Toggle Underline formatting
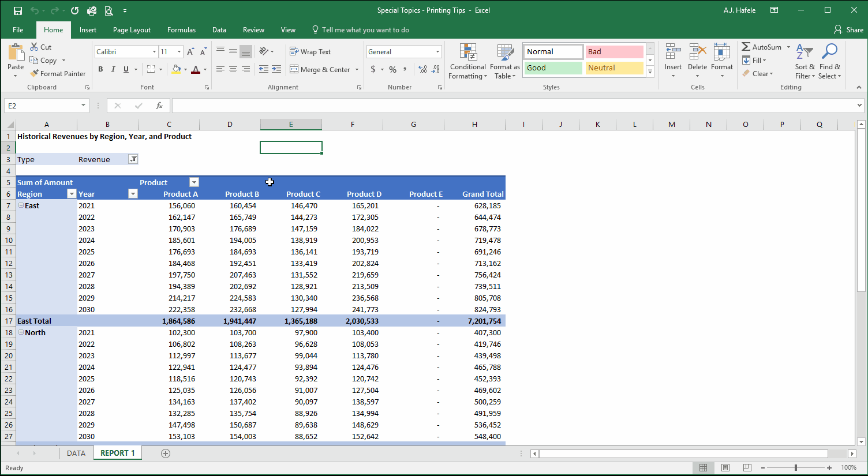The width and height of the screenshot is (868, 476). pyautogui.click(x=126, y=69)
